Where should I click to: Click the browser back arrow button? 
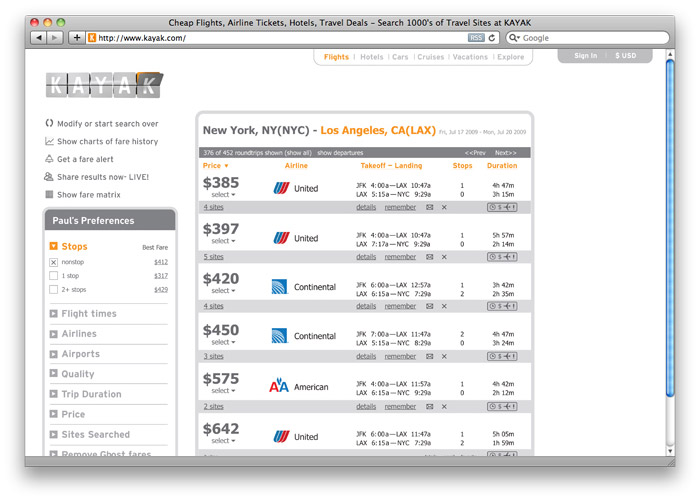39,38
